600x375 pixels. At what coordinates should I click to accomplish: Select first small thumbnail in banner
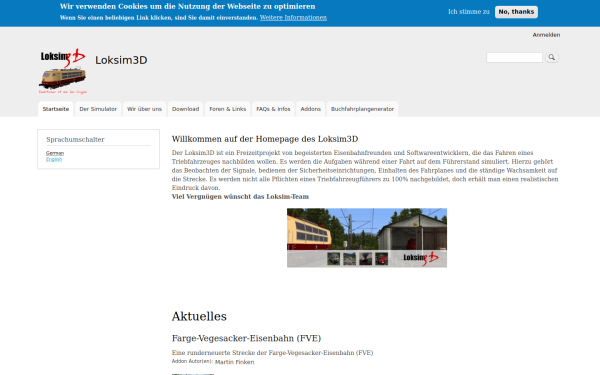[333, 259]
